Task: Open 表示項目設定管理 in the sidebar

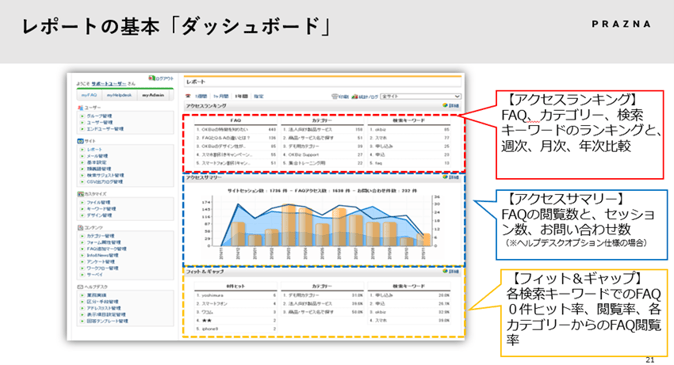Action: tap(106, 315)
